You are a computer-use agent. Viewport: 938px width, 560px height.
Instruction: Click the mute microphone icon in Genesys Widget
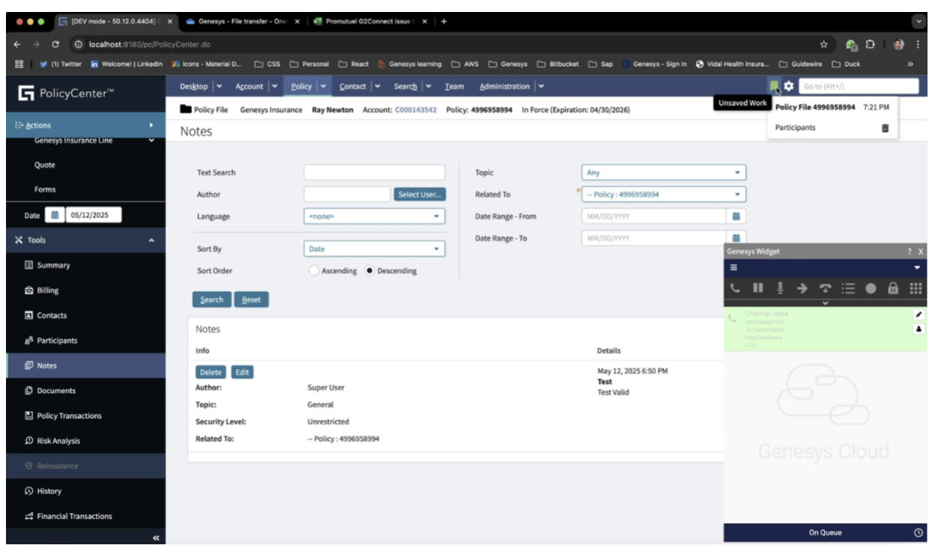[780, 288]
